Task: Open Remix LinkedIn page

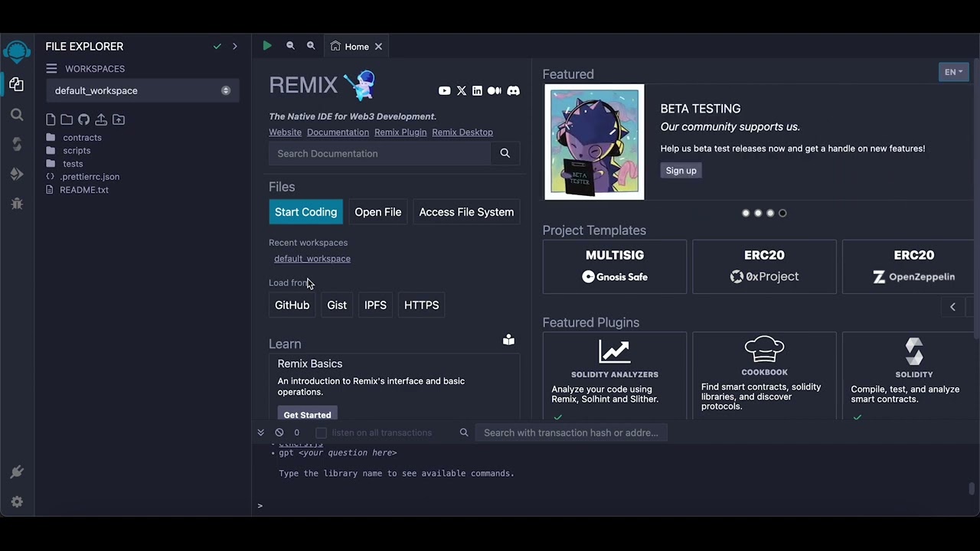Action: point(477,90)
